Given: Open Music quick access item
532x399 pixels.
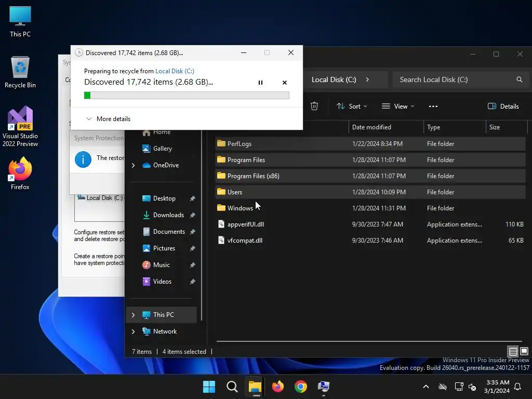Looking at the screenshot, I should point(156,264).
